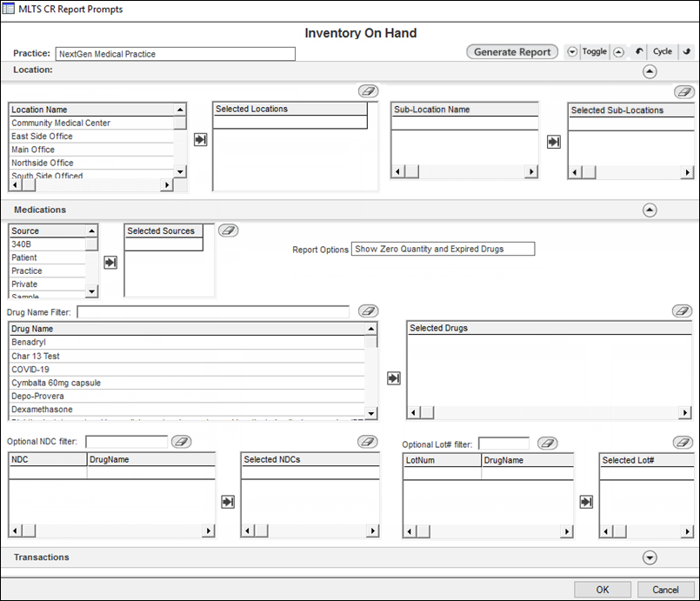Click Generate Report button
The height and width of the screenshot is (601, 700).
pyautogui.click(x=512, y=52)
